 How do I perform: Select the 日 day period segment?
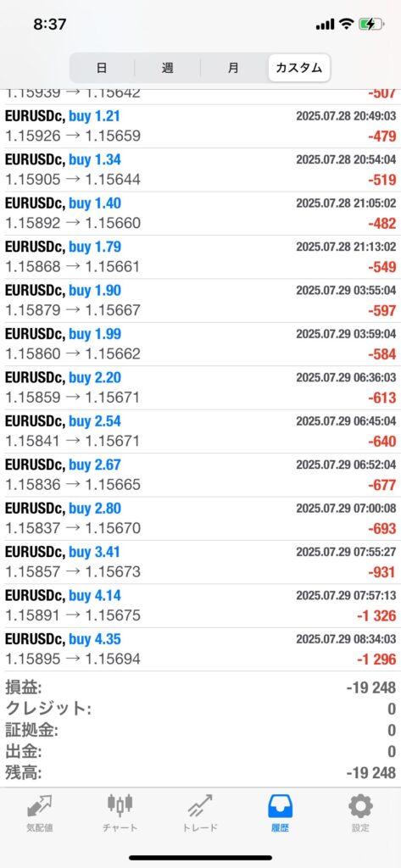click(x=102, y=68)
